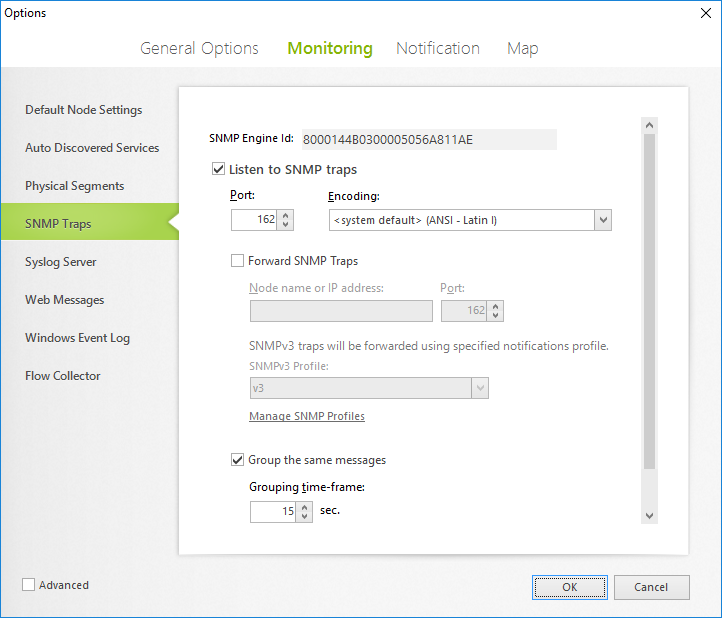This screenshot has height=618, width=722.
Task: Open Windows Event Log settings
Action: coord(77,338)
